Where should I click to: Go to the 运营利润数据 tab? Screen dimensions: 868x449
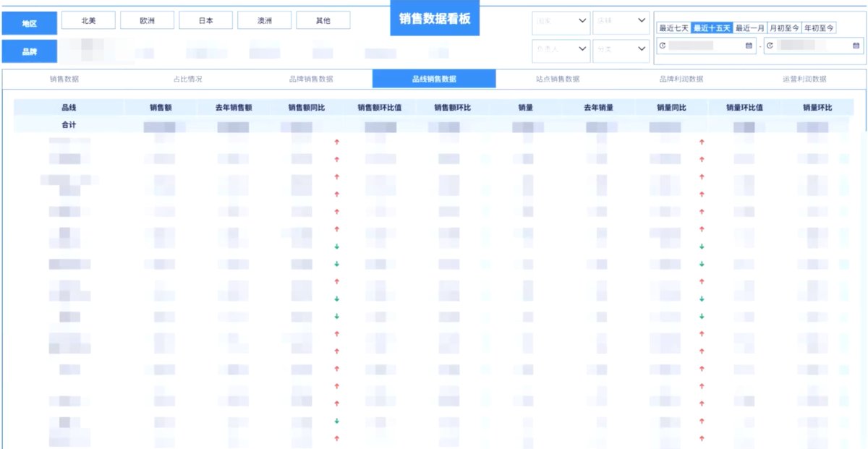click(x=804, y=79)
